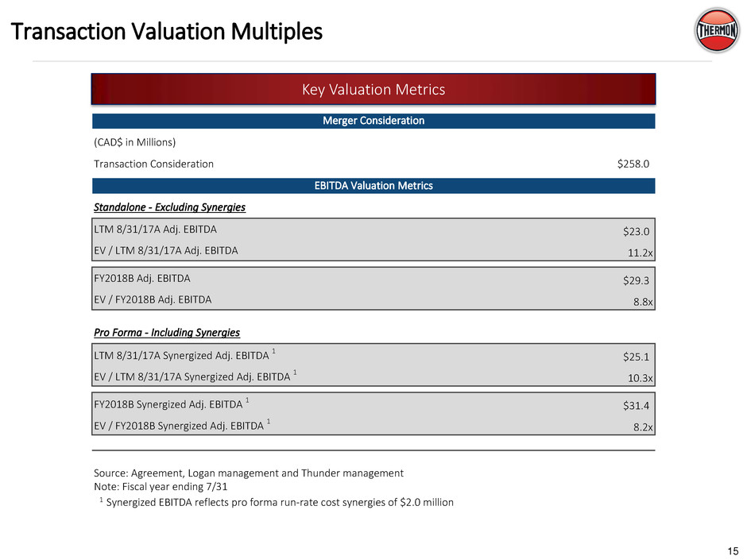
Task: Click the Pro Forma - Including Synergies heading
Action: coord(167,332)
